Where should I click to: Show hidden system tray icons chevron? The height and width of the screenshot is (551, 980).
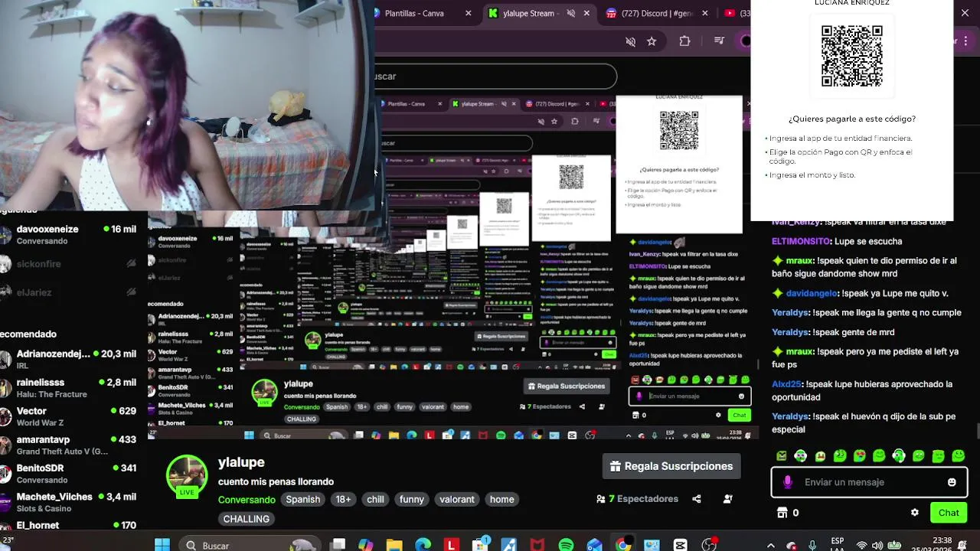(771, 545)
